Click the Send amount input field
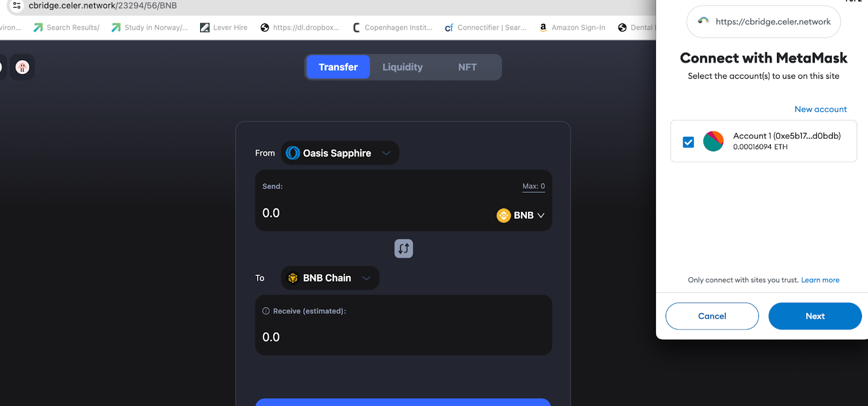Image resolution: width=868 pixels, height=406 pixels. point(374,213)
